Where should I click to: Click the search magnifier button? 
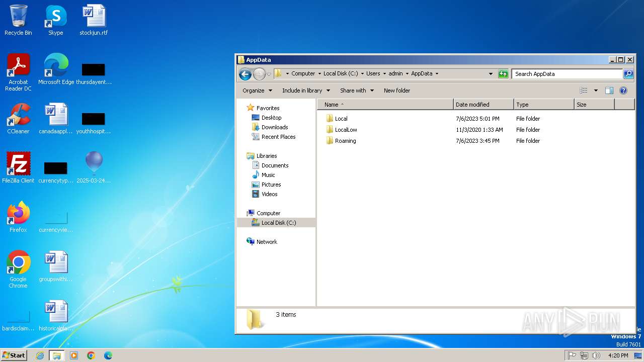point(628,74)
